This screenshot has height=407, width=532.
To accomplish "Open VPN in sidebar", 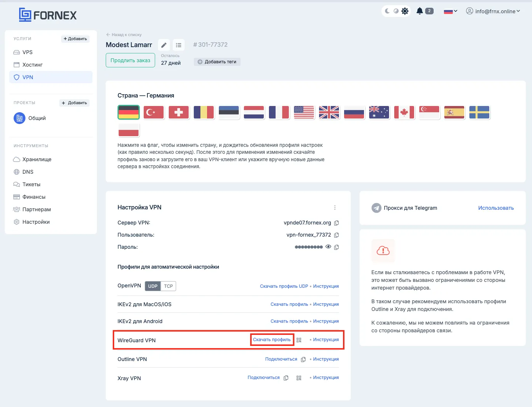I will click(51, 77).
